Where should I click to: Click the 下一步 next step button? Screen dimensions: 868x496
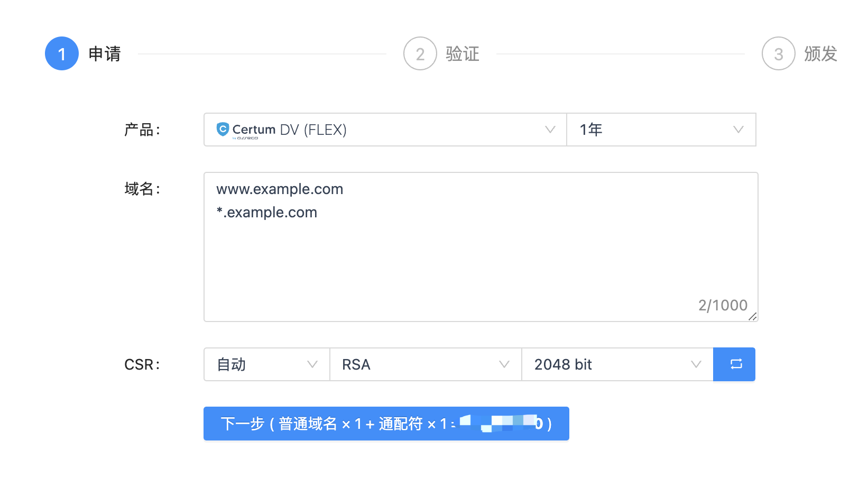click(x=386, y=424)
